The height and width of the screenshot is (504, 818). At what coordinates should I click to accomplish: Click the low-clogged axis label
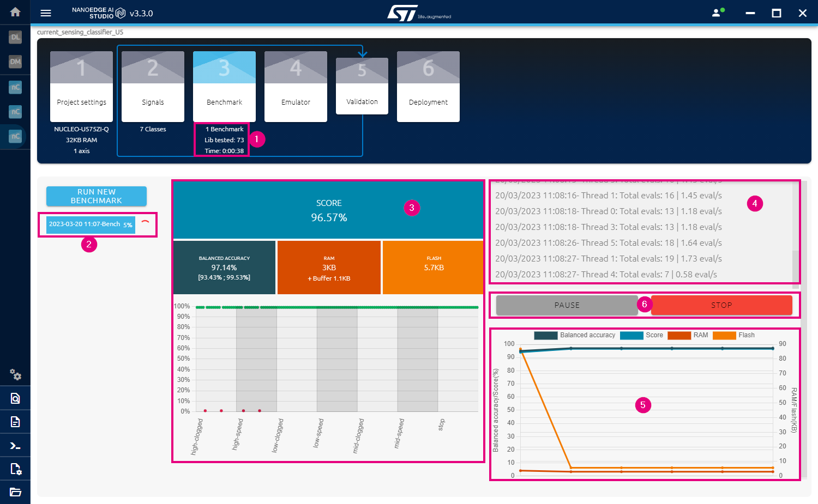click(278, 435)
